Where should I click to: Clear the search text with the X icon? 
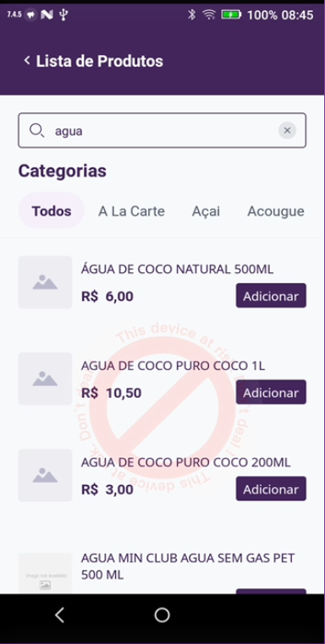[x=287, y=131]
